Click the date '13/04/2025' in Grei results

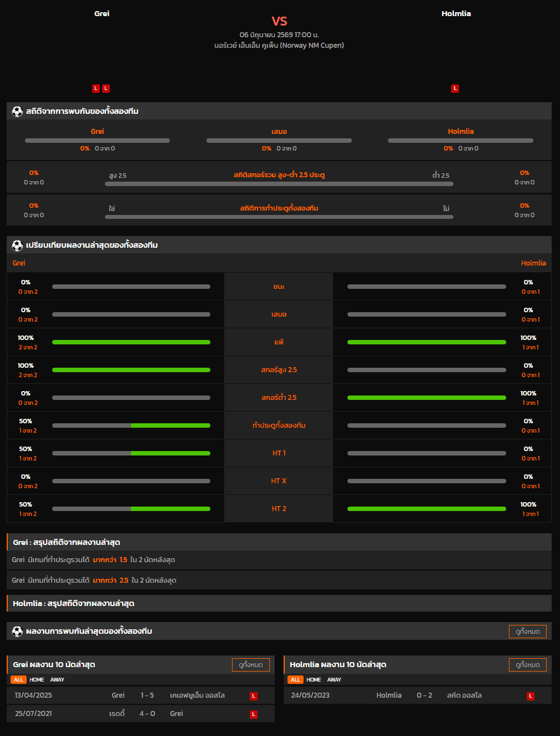click(33, 695)
